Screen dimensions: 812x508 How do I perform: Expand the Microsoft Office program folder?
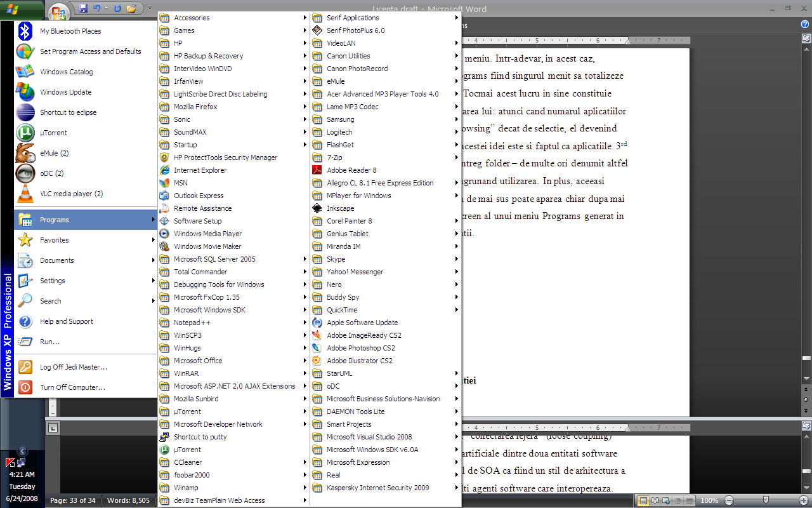tap(233, 361)
